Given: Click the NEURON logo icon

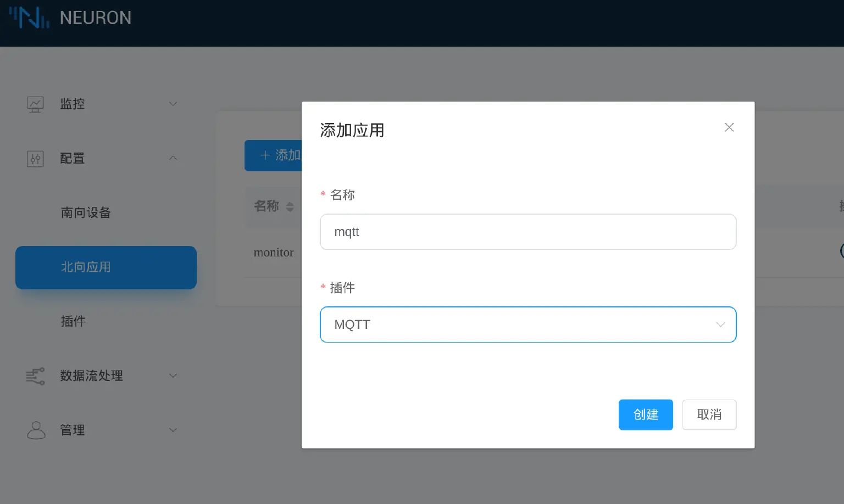Looking at the screenshot, I should (x=27, y=18).
